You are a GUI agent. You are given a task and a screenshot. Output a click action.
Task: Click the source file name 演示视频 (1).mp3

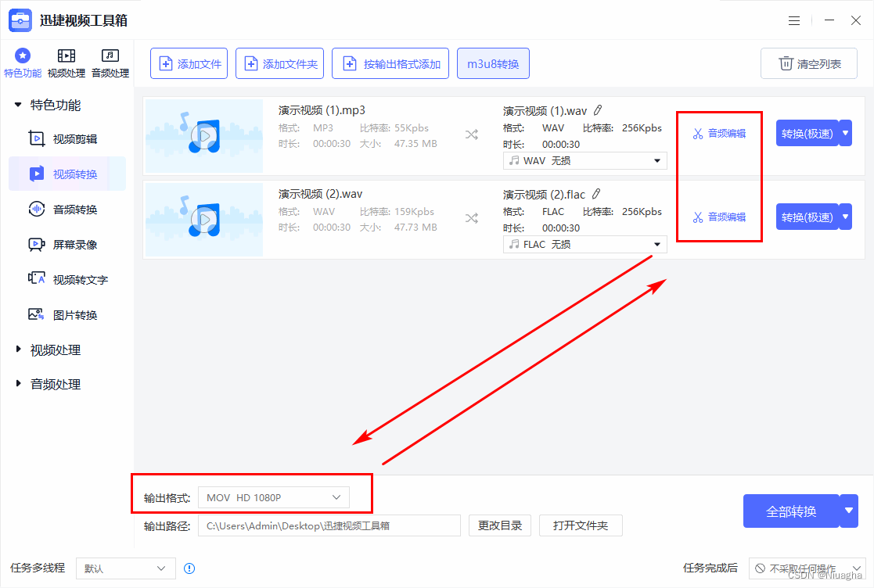[x=322, y=110]
